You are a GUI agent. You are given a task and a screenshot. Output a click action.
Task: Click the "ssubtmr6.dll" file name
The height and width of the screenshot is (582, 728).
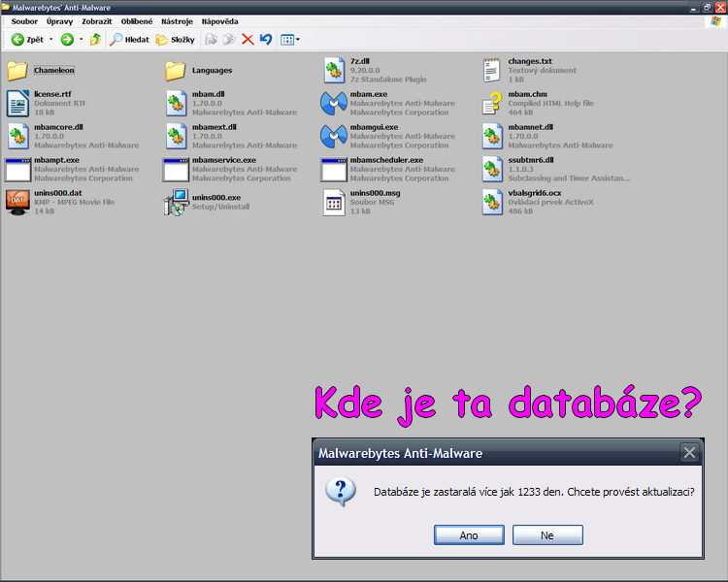coord(531,160)
